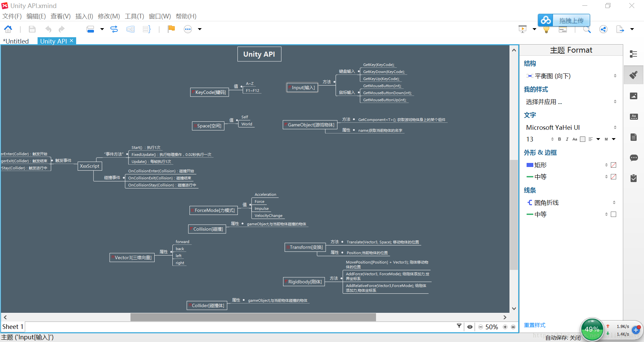Screen dimensions: 644x342
Task: Open the Comments speech-bubble sidebar icon
Action: [x=634, y=158]
